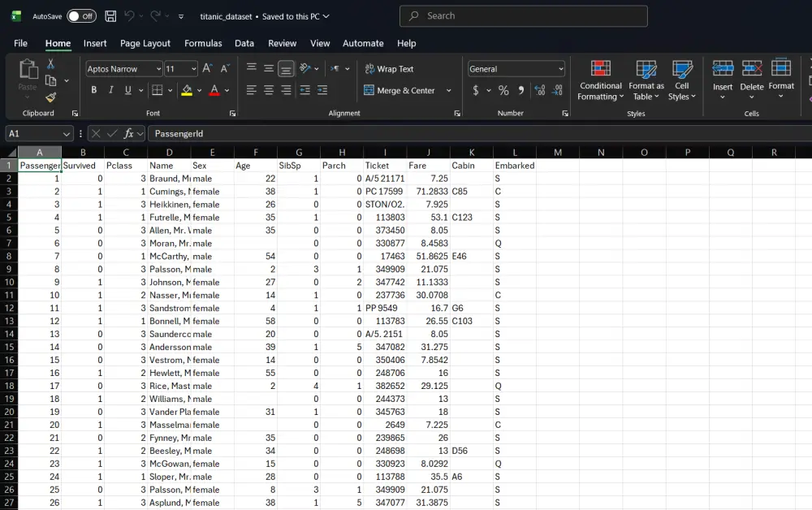This screenshot has height=510, width=812.
Task: Click Increase Font Size icon
Action: (x=207, y=68)
